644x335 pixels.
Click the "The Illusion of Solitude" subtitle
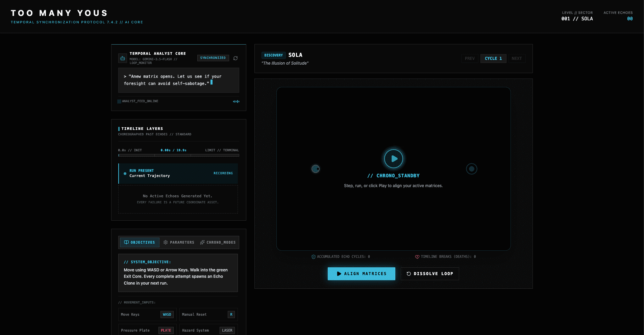pos(285,63)
